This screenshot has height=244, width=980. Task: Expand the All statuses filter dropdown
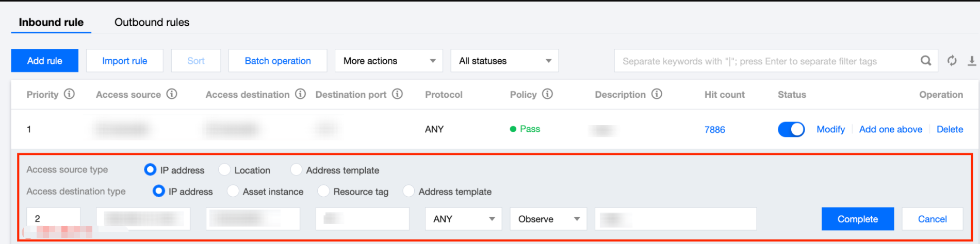504,61
